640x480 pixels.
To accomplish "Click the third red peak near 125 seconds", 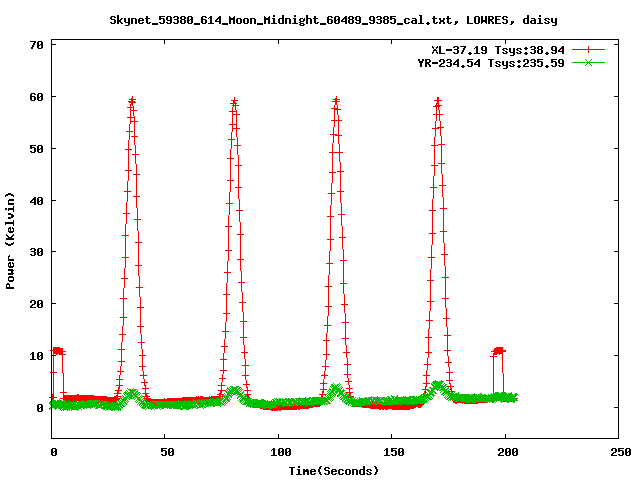I will (336, 101).
